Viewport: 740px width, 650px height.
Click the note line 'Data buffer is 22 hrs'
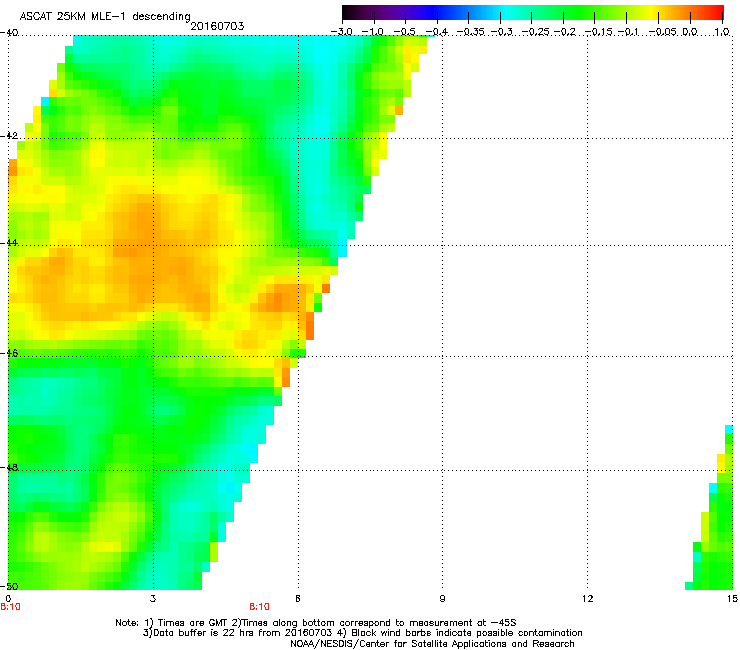point(362,633)
